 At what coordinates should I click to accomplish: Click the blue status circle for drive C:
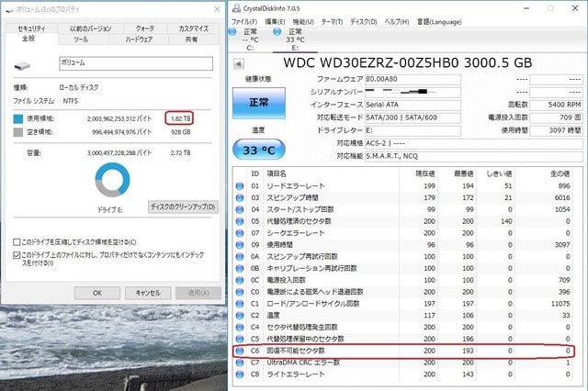(232, 32)
